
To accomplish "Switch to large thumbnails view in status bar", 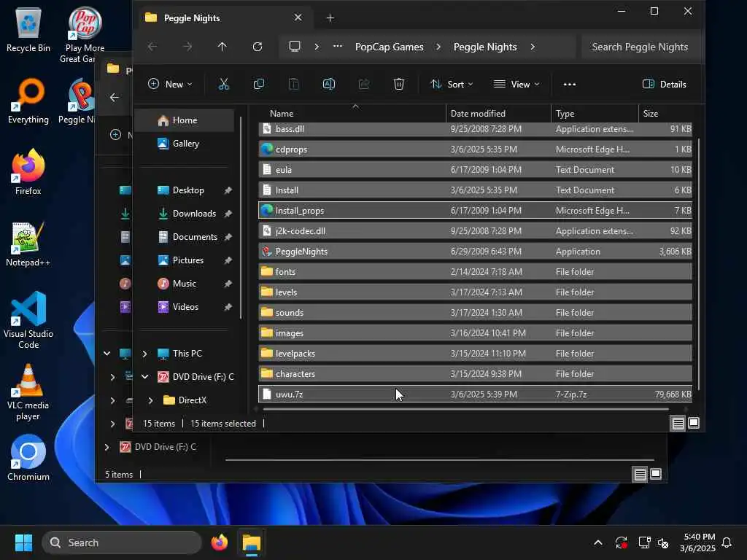I will pyautogui.click(x=694, y=424).
